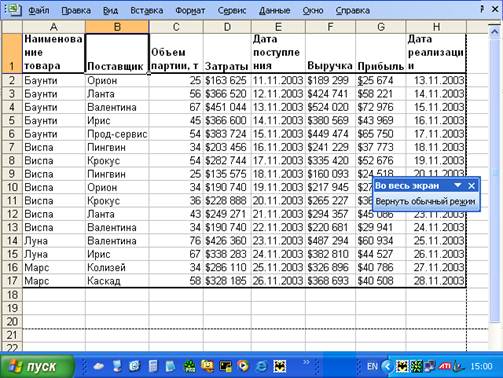Screen dimensions: 503x378
Task: Click the tray icon beside the clock
Action: tap(459, 367)
